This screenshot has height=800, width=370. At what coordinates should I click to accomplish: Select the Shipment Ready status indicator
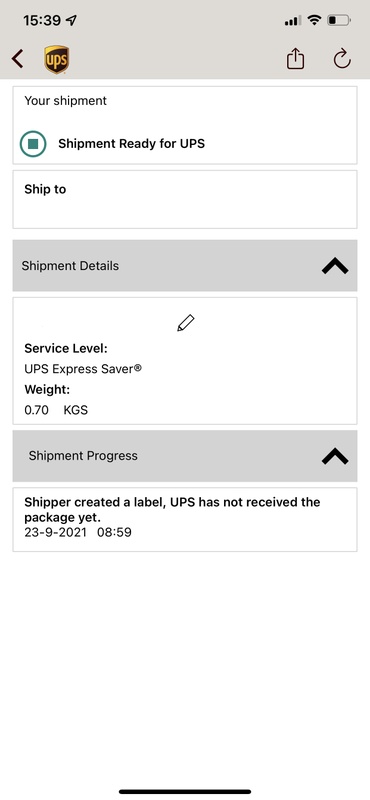pyautogui.click(x=33, y=143)
